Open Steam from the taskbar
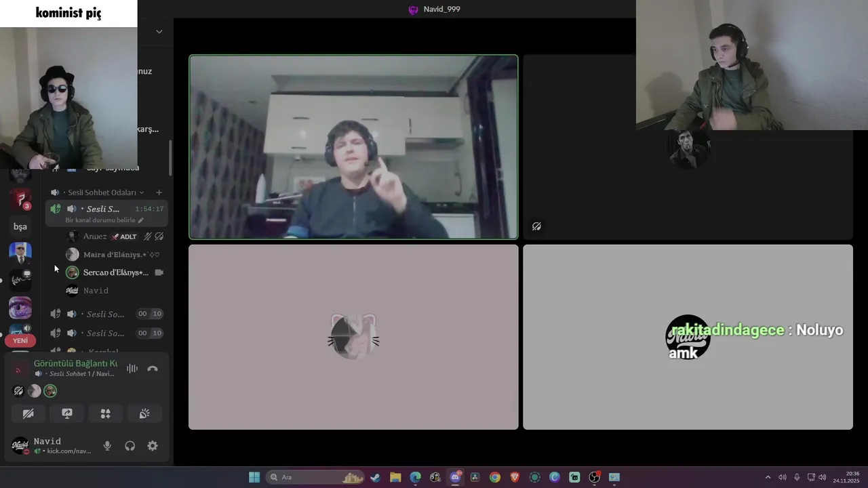Viewport: 868px width, 488px height. click(375, 477)
